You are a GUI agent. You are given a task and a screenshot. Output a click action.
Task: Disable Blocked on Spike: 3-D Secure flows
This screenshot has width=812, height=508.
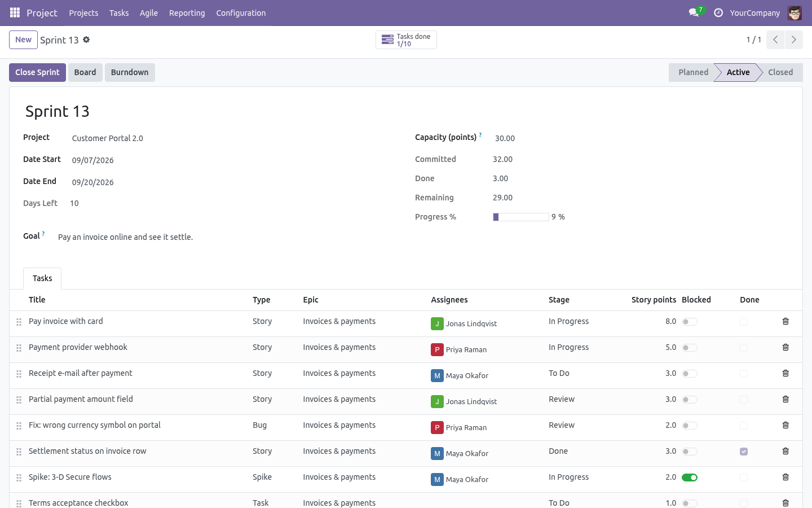(x=690, y=478)
